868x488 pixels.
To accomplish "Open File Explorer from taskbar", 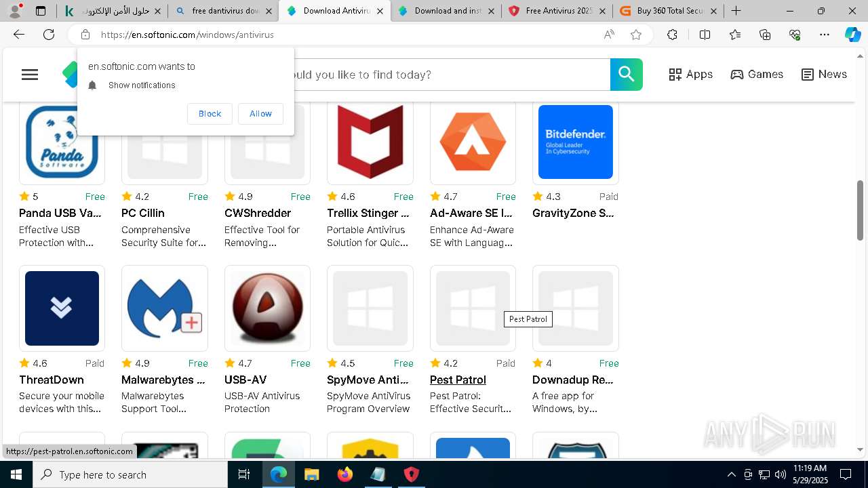I will tap(311, 474).
